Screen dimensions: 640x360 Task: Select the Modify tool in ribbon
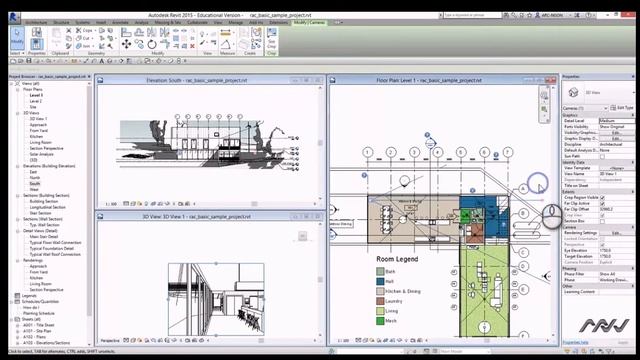(x=17, y=37)
